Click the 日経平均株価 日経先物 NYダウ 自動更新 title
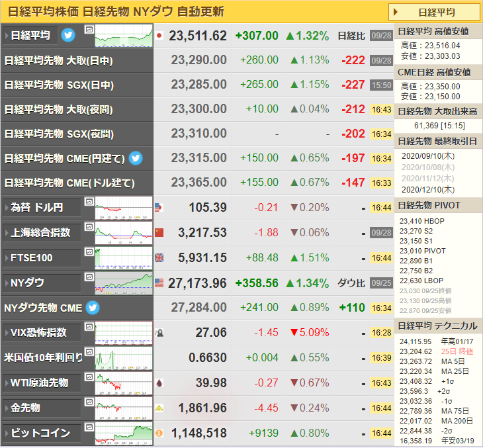483x448 pixels. (116, 12)
